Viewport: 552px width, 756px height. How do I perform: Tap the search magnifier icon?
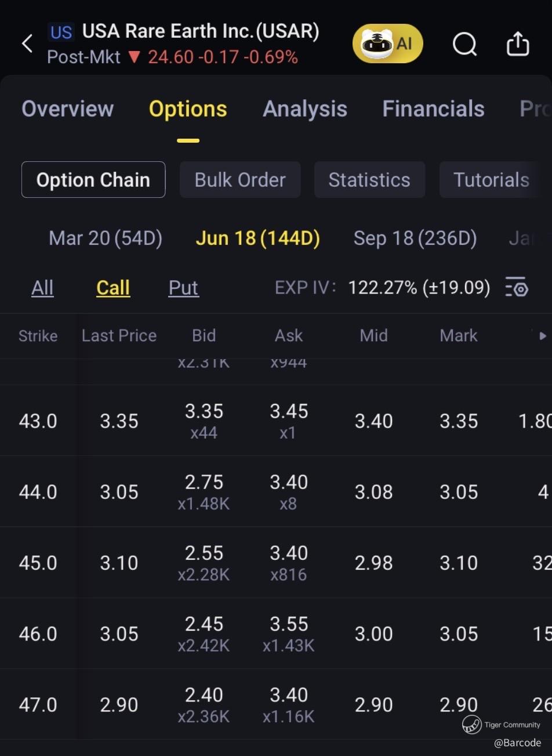464,44
